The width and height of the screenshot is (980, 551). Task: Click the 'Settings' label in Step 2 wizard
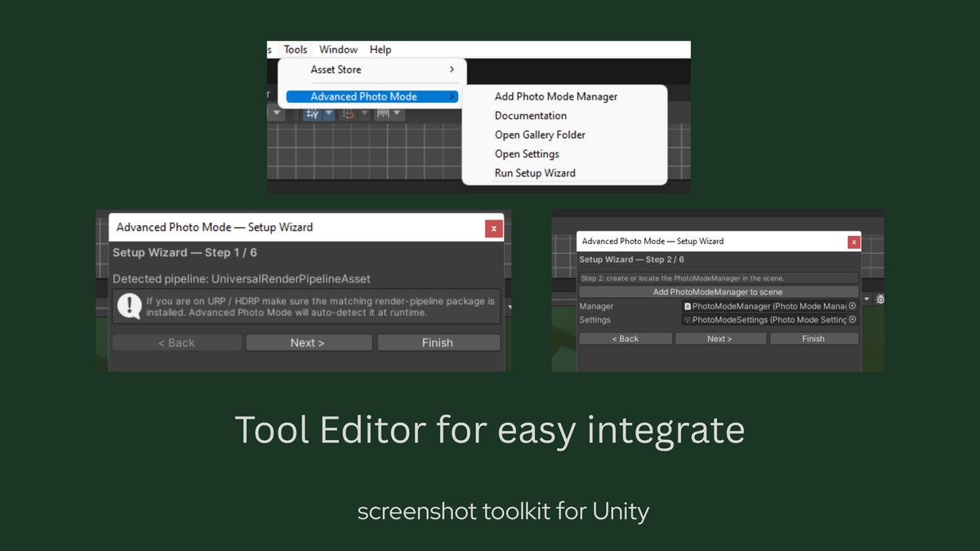pyautogui.click(x=595, y=320)
